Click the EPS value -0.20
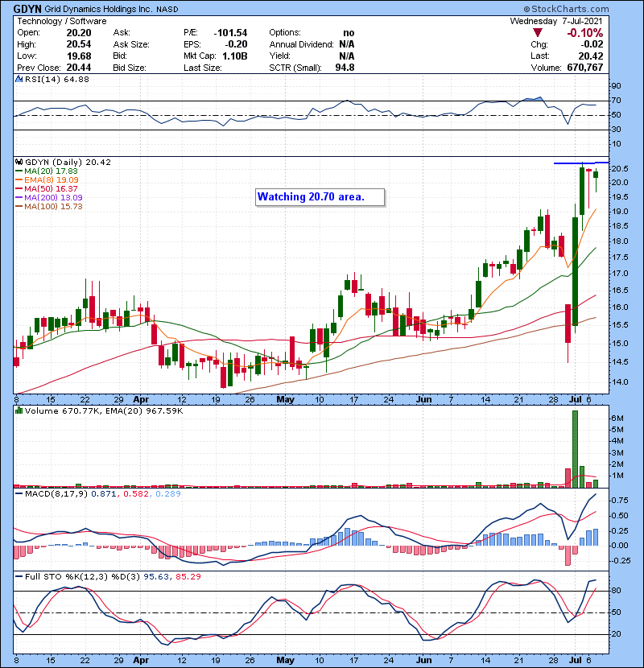This screenshot has height=668, width=644. (x=236, y=44)
